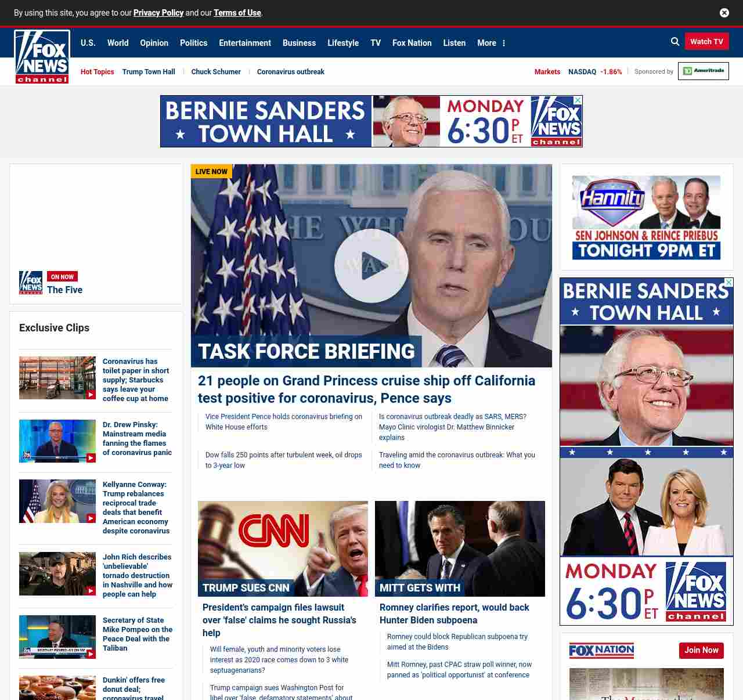Open the Hannity Tonight 9PM promo
This screenshot has height=700, width=743.
tap(646, 218)
